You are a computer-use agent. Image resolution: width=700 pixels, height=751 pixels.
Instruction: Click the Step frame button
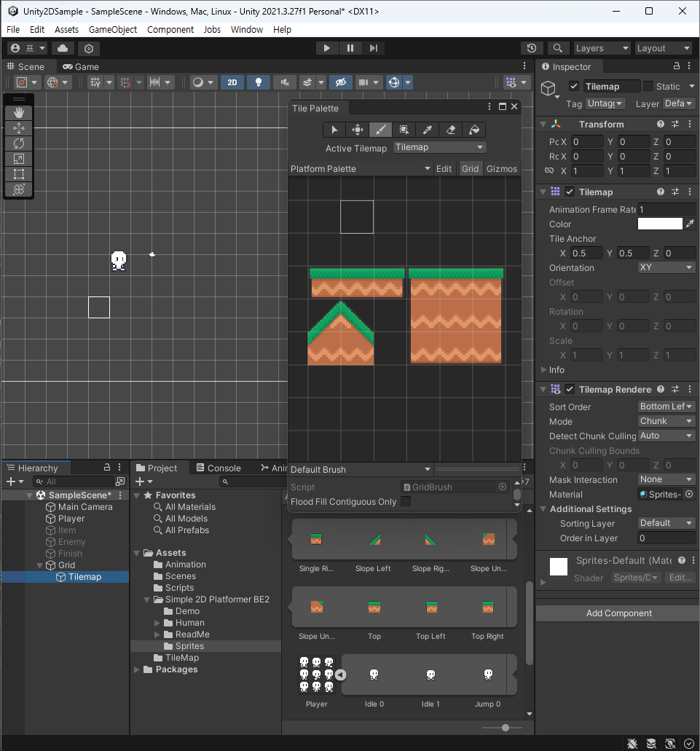[x=374, y=48]
